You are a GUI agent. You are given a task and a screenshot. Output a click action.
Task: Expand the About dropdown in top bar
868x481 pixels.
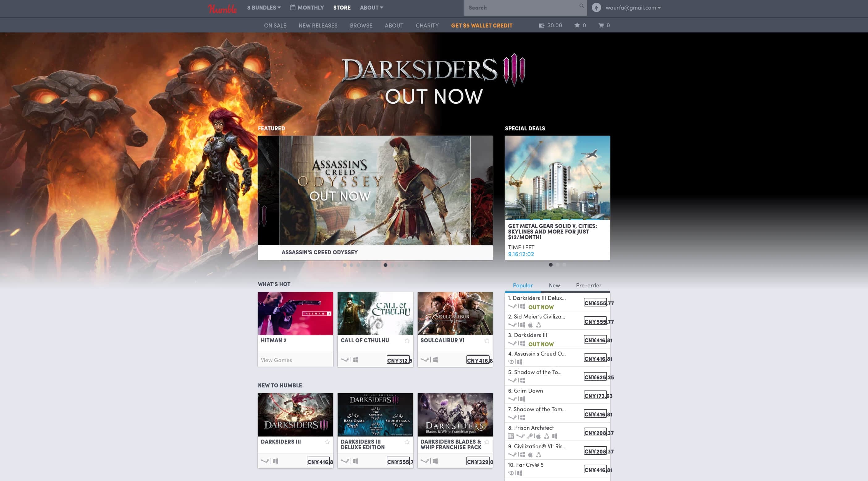pos(371,7)
